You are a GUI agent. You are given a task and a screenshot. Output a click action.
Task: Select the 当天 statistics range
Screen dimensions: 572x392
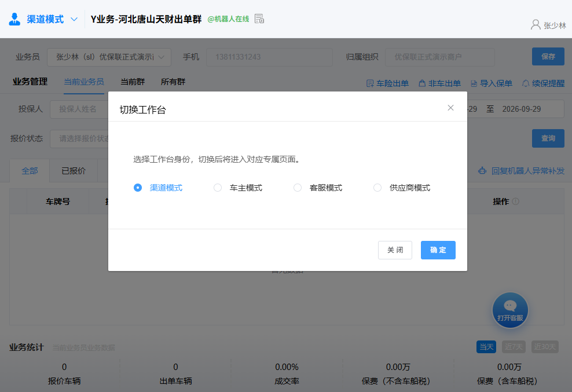pos(486,347)
